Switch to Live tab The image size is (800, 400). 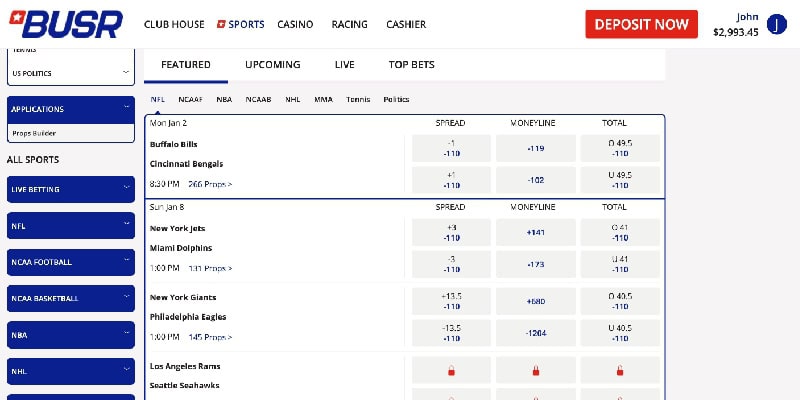(345, 65)
